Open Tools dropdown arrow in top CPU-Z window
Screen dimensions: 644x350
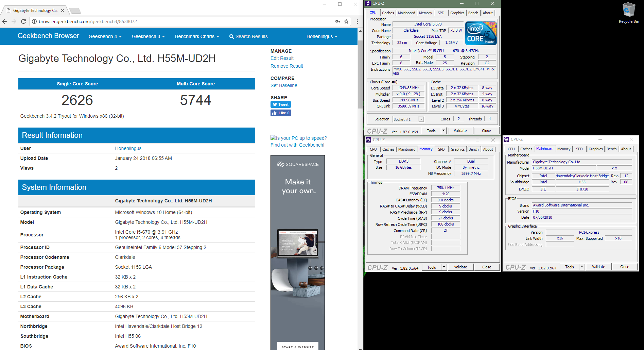click(443, 131)
